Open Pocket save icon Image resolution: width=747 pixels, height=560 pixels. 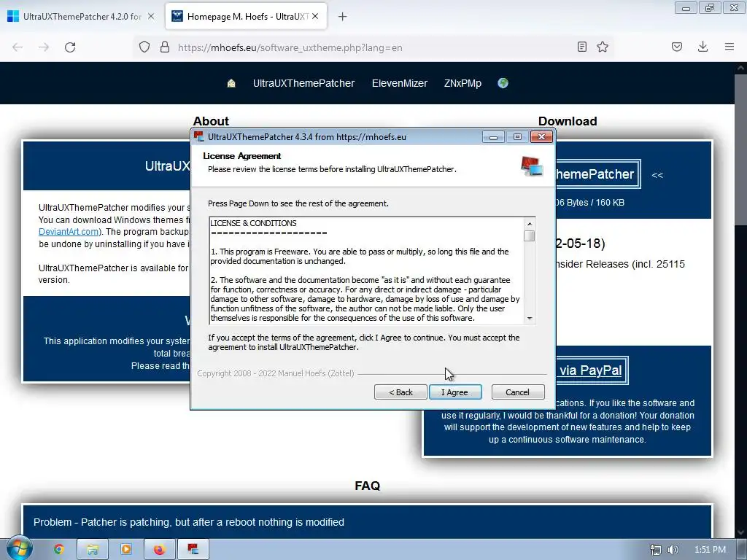tap(677, 47)
